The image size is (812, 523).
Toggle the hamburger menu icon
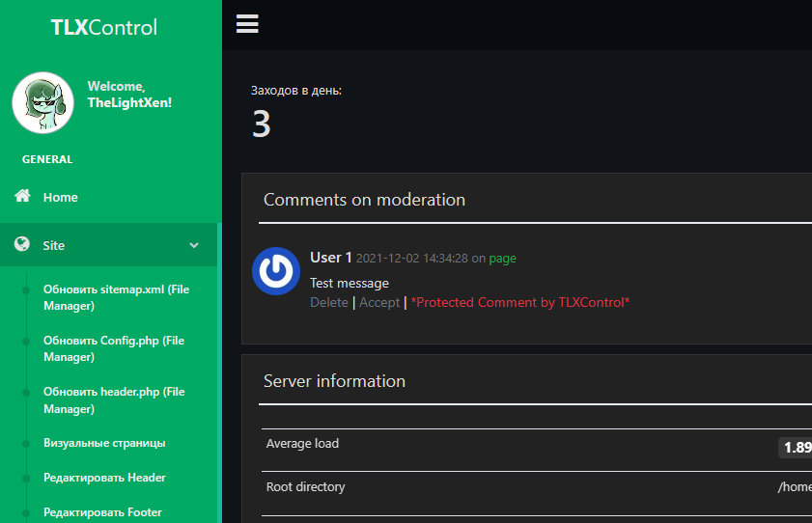coord(247,24)
